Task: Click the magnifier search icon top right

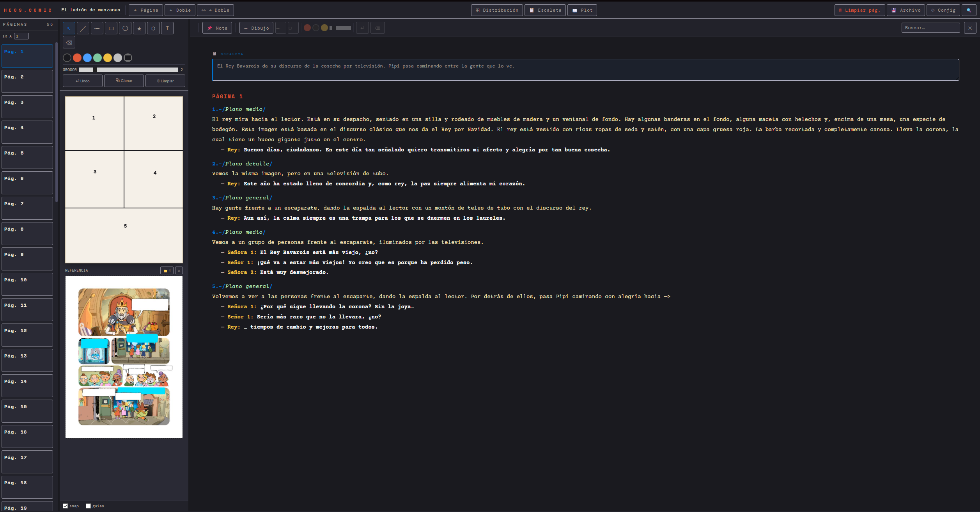Action: coord(969,10)
